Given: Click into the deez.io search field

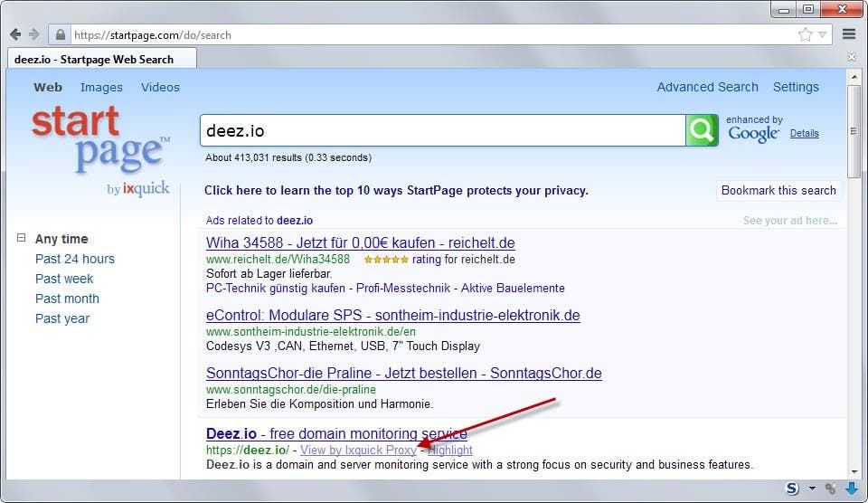Looking at the screenshot, I should pyautogui.click(x=443, y=131).
